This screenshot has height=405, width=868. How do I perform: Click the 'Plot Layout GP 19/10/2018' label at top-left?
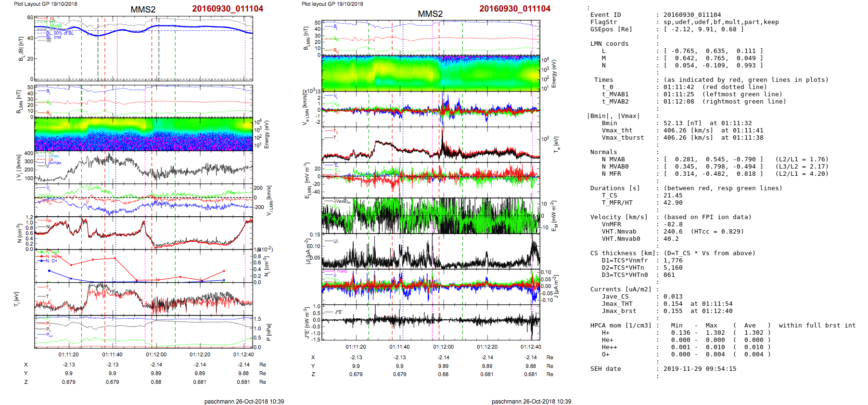[45, 4]
